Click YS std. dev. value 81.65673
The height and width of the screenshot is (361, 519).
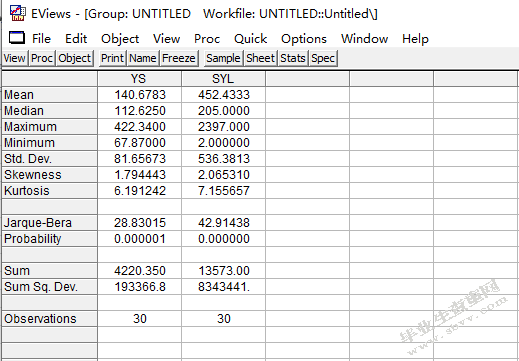pos(140,159)
